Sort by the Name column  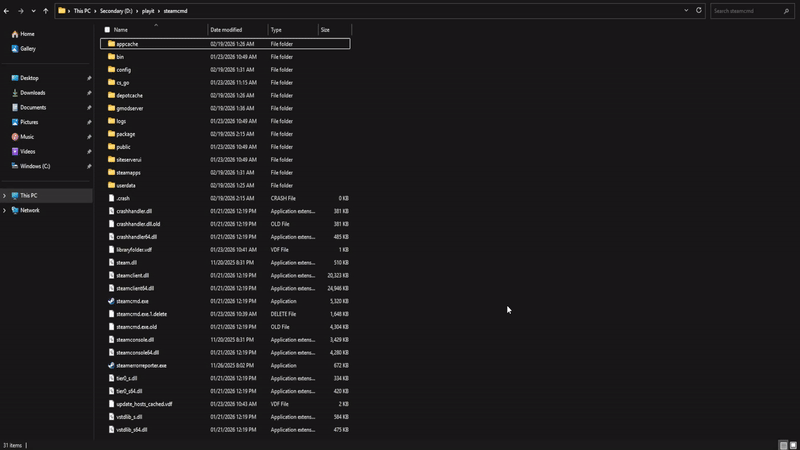point(120,30)
